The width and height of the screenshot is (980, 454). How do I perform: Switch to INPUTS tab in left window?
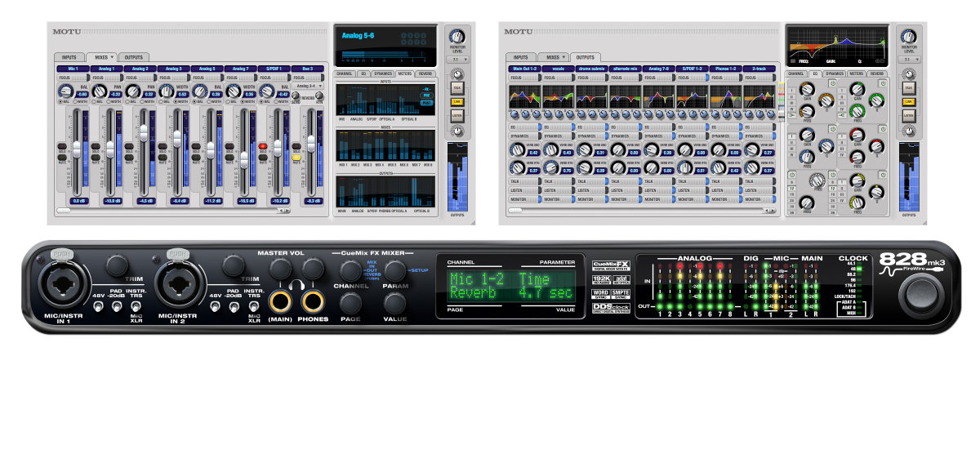69,57
